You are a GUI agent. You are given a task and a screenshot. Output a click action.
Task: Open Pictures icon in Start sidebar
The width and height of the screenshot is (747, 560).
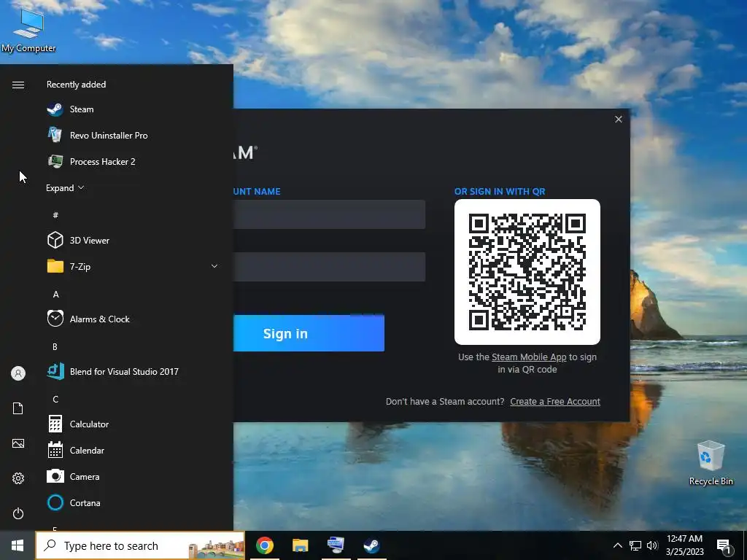coord(18,443)
